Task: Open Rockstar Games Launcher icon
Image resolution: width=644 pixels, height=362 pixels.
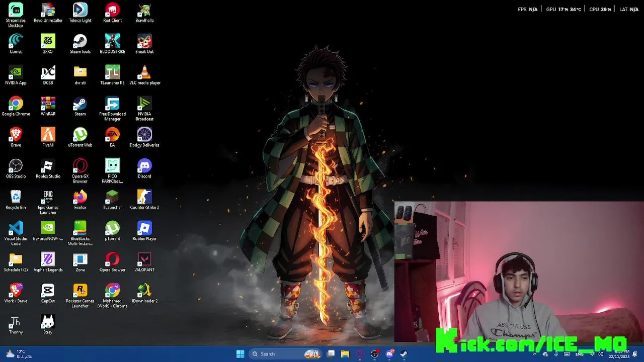Action: point(80,296)
